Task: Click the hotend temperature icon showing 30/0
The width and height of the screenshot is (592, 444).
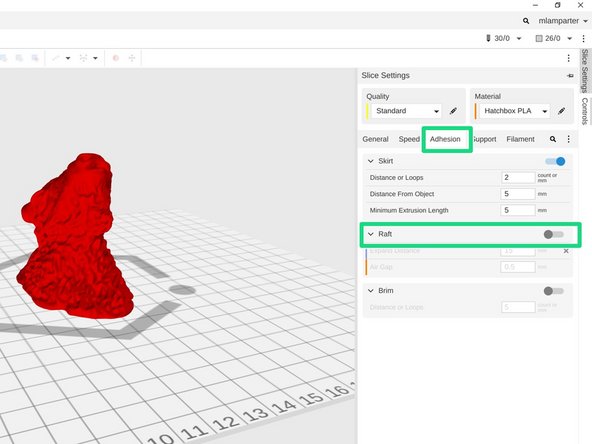Action: tap(488, 38)
